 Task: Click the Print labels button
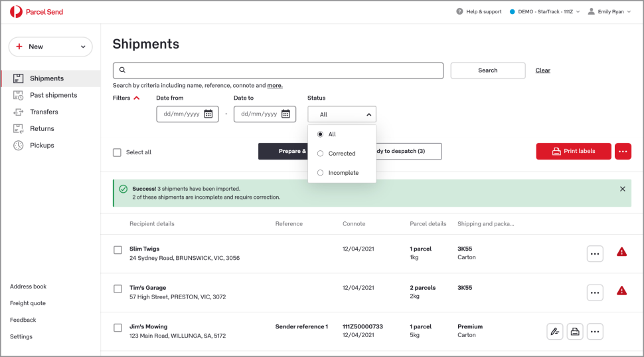574,152
